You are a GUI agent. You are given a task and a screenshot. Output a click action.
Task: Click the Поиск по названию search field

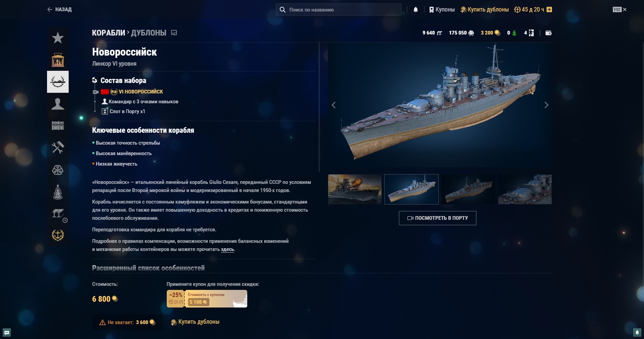click(x=339, y=9)
